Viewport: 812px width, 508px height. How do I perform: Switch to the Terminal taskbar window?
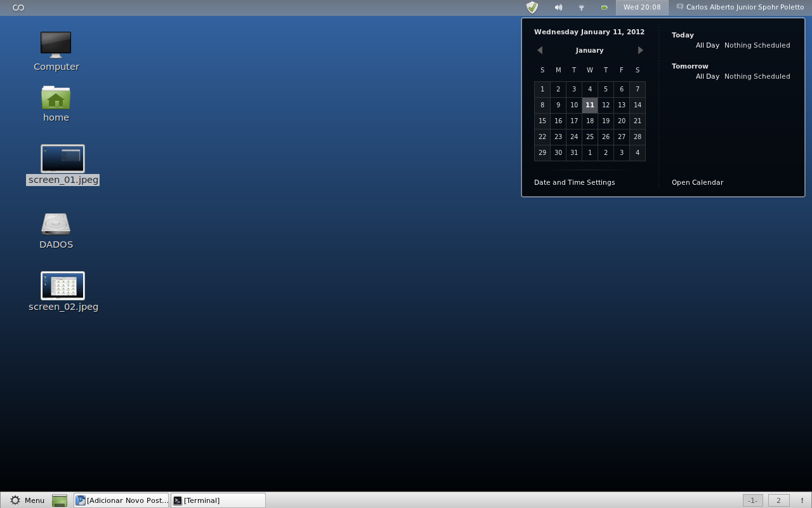coord(218,500)
